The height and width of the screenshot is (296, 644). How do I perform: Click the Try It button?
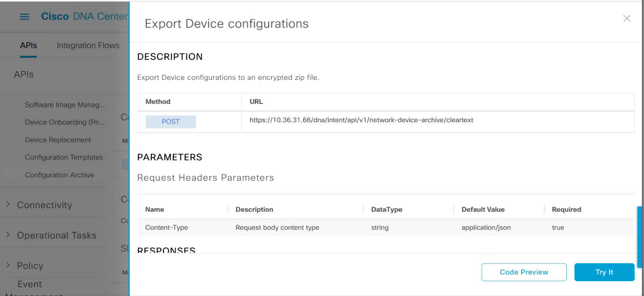[604, 272]
